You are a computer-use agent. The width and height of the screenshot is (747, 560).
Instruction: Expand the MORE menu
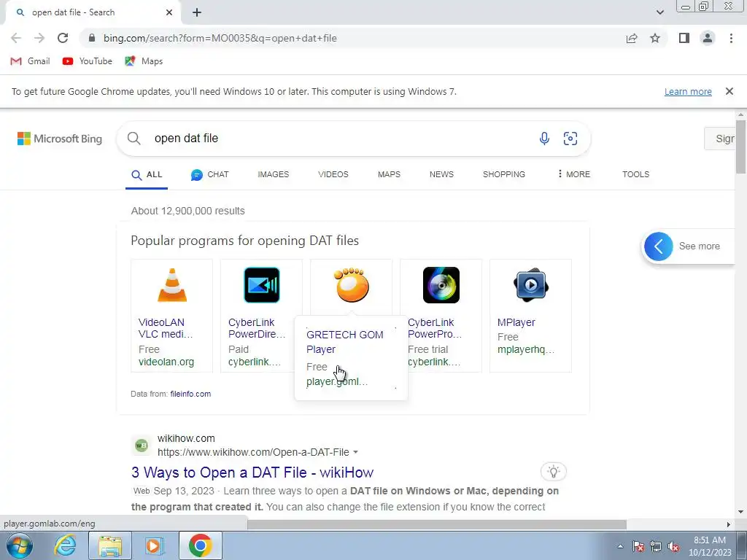tap(574, 174)
